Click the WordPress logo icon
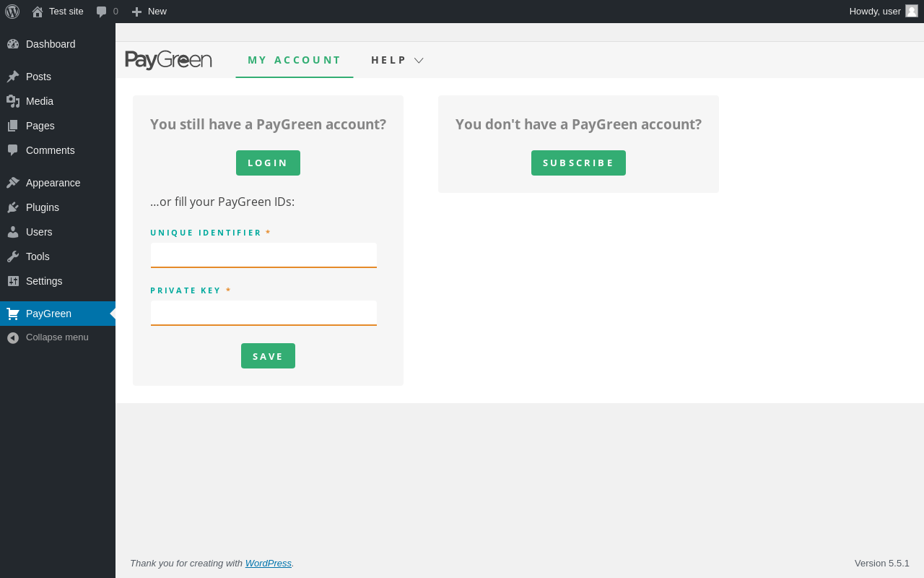The height and width of the screenshot is (578, 924). coord(12,12)
